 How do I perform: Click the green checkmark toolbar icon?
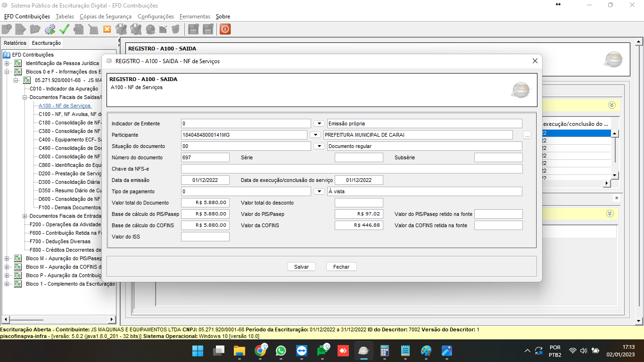[65, 29]
